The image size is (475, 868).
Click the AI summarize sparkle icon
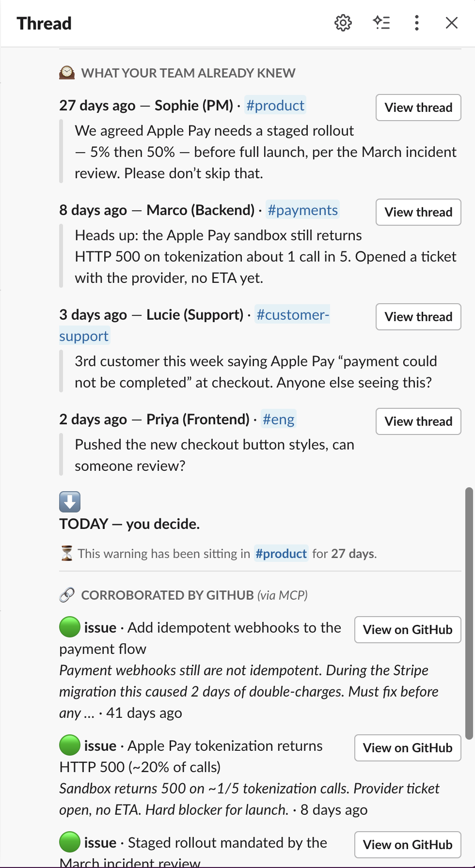(x=381, y=23)
